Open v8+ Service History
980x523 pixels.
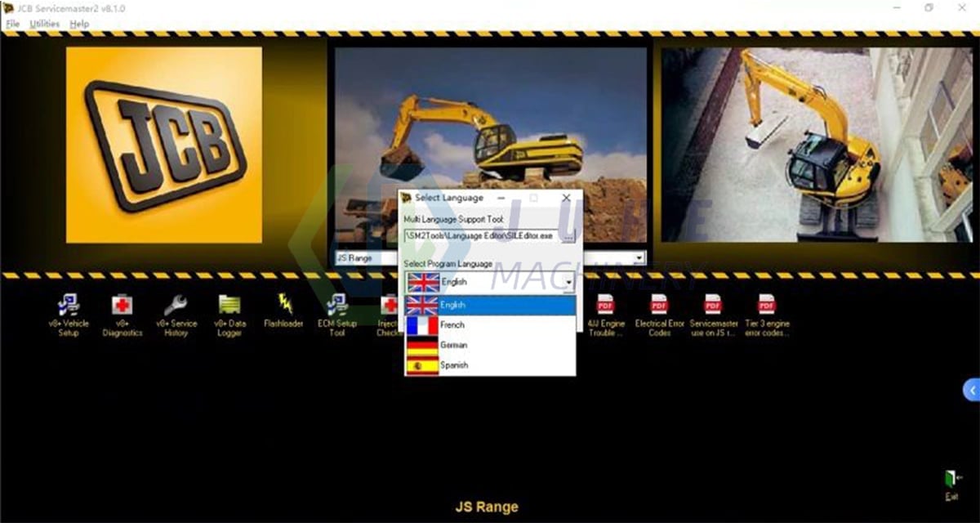176,306
